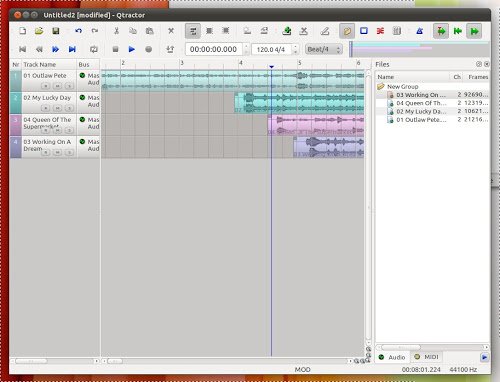Toggle punch in/out button

pos(170,49)
